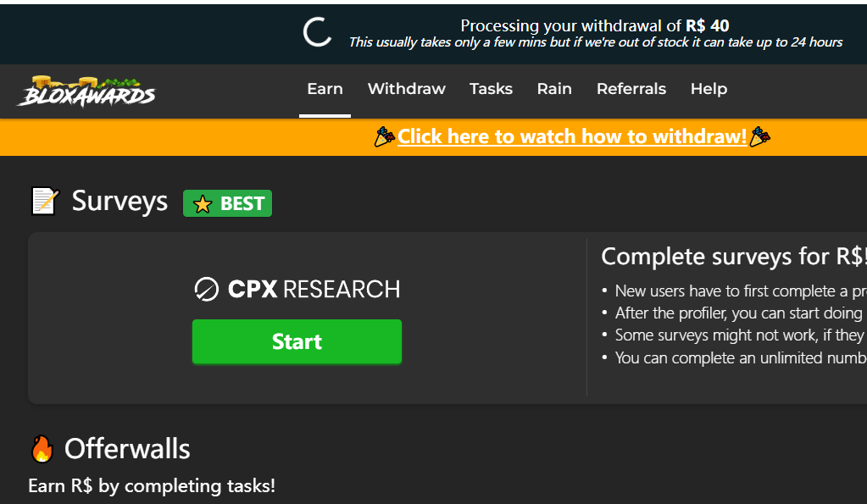
Task: Click the party popper left of withdraw link
Action: (x=385, y=136)
